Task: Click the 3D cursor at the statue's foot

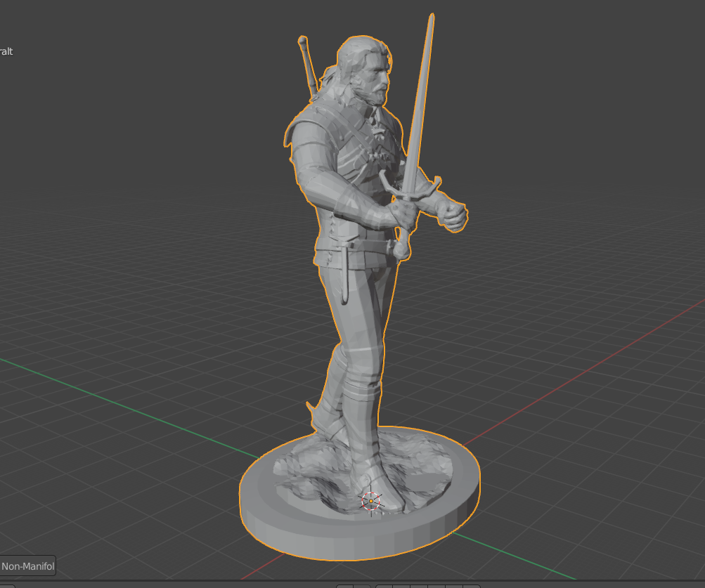Action: click(x=371, y=501)
